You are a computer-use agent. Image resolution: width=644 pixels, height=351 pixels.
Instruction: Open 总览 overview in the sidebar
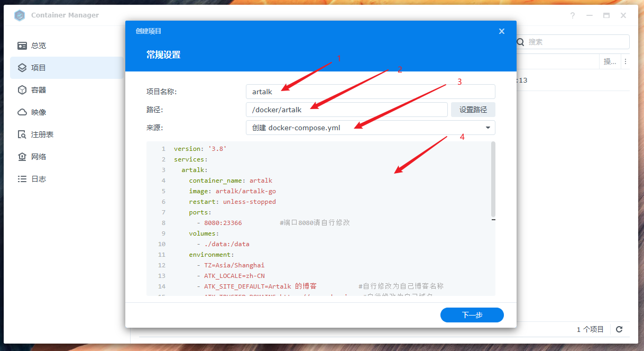point(67,46)
